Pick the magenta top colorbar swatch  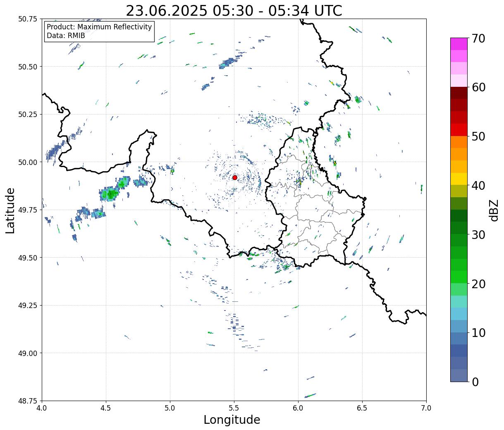[x=459, y=44]
